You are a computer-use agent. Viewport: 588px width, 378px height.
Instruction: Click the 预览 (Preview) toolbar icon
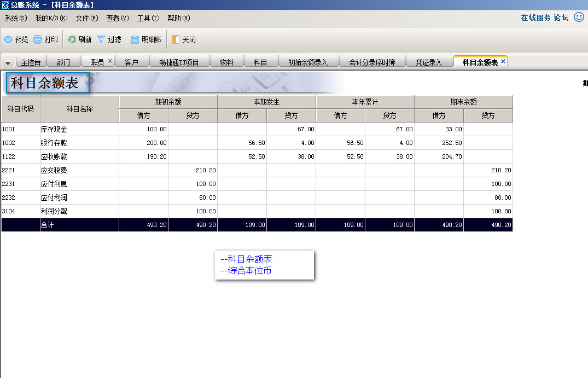pos(8,39)
